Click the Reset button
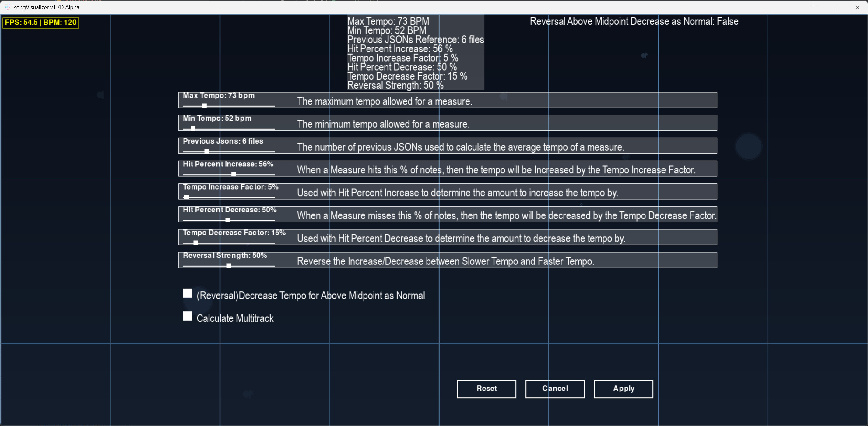 (486, 389)
